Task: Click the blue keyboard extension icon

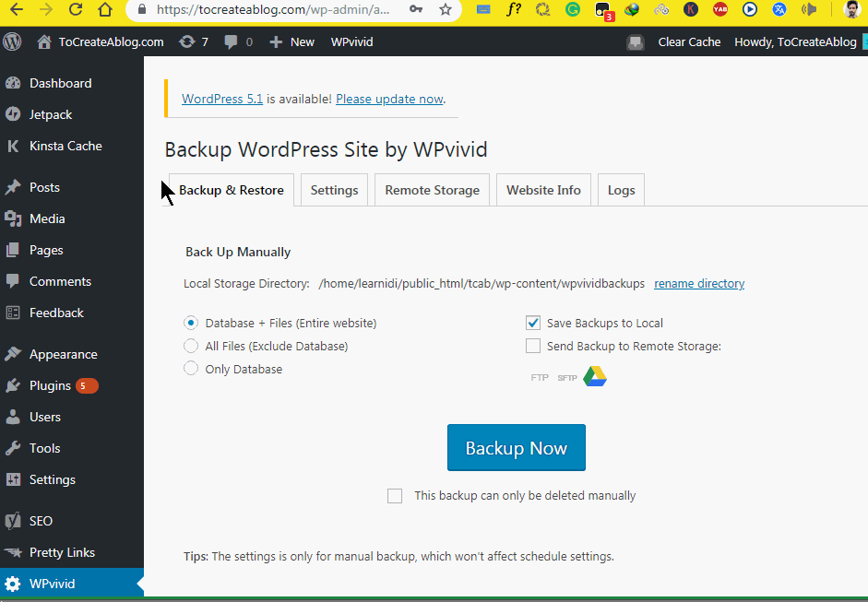Action: click(x=484, y=9)
